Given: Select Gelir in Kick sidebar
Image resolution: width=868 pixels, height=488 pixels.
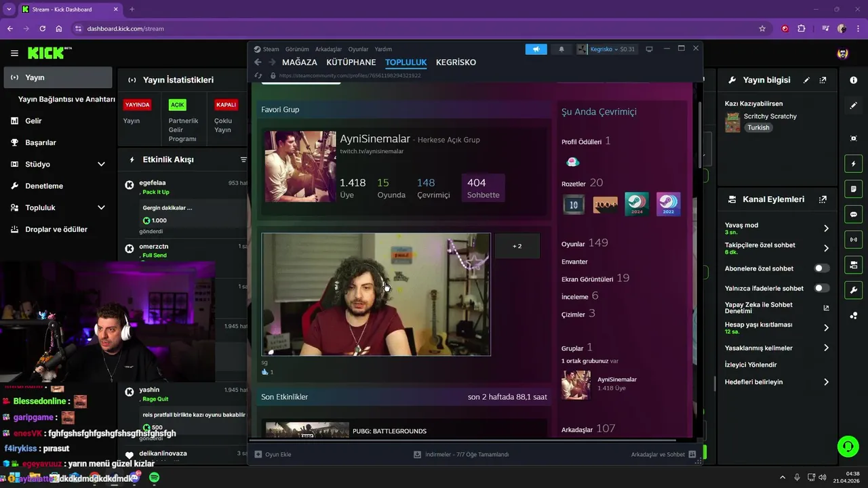Looking at the screenshot, I should pos(58,121).
